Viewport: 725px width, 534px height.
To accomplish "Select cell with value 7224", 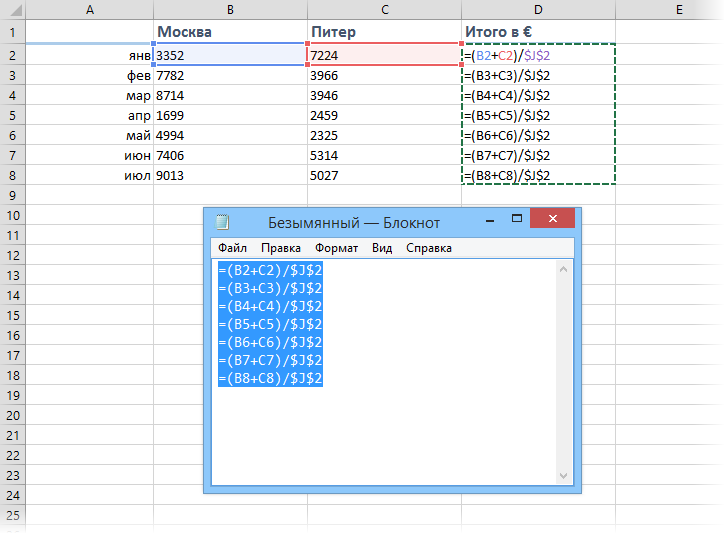I will [384, 55].
